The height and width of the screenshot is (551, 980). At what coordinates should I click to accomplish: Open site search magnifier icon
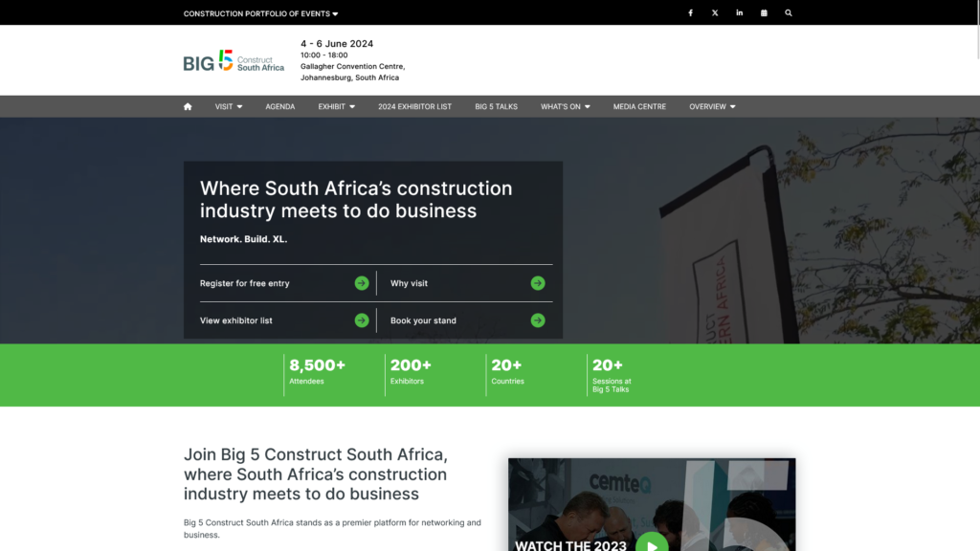789,13
